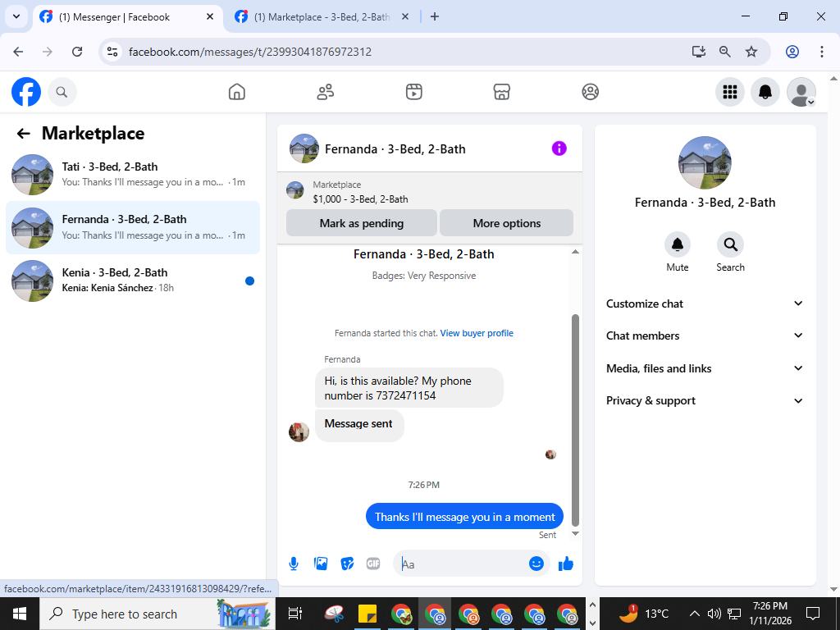Bookmark this page with the star
The height and width of the screenshot is (630, 840).
(751, 52)
